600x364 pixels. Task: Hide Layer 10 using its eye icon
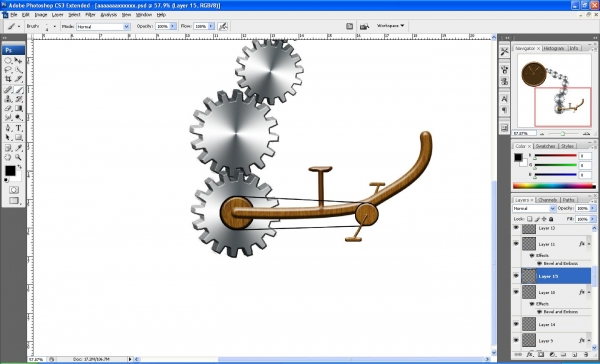point(516,292)
